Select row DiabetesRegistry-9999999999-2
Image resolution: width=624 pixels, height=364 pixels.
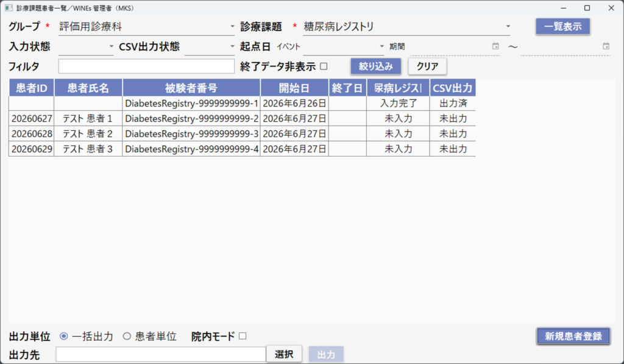242,119
